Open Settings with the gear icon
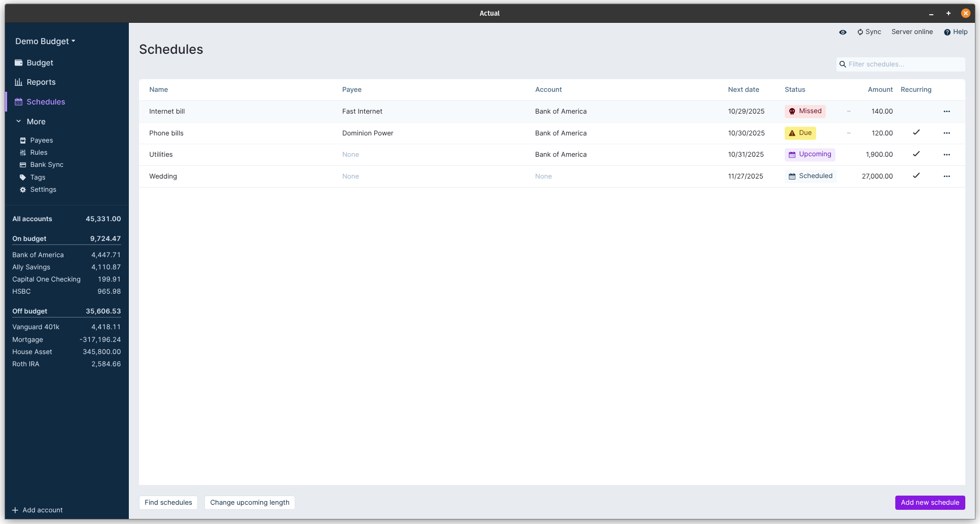Screen dimensions: 980x524 pyautogui.click(x=23, y=190)
